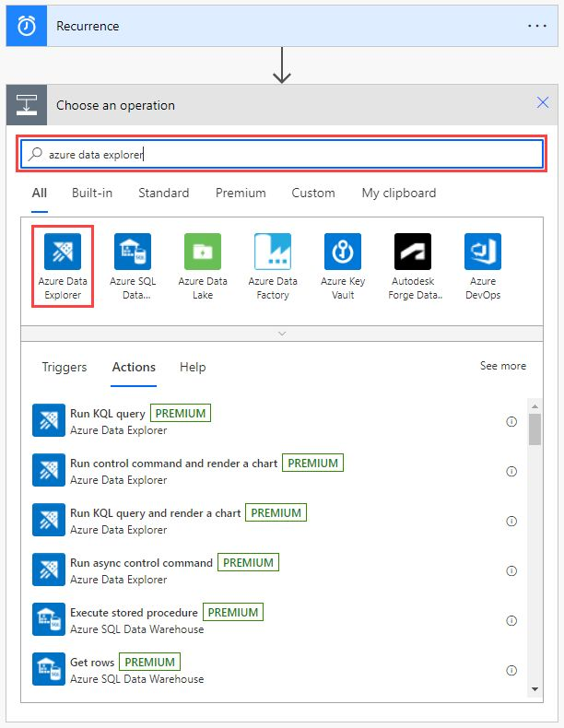Image resolution: width=564 pixels, height=728 pixels.
Task: Show info for Get rows action
Action: (511, 670)
